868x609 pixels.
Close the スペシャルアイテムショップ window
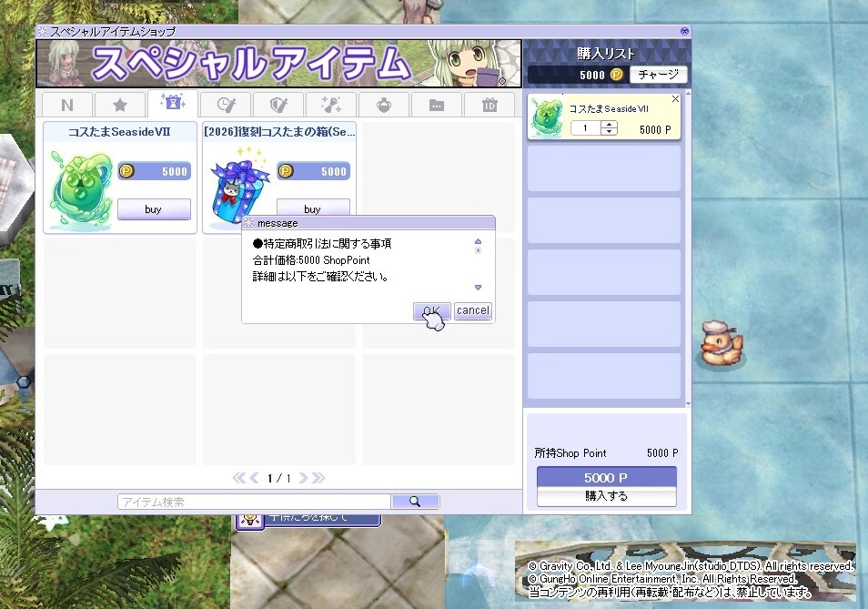684,31
